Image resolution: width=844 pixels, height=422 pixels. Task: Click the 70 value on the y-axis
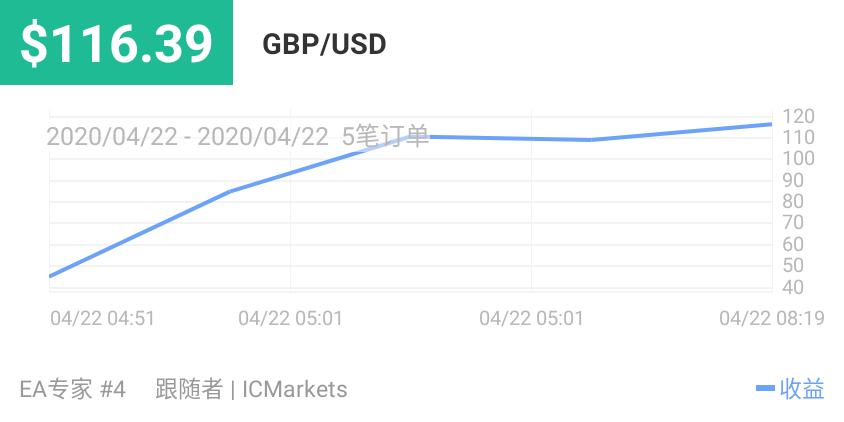(793, 223)
